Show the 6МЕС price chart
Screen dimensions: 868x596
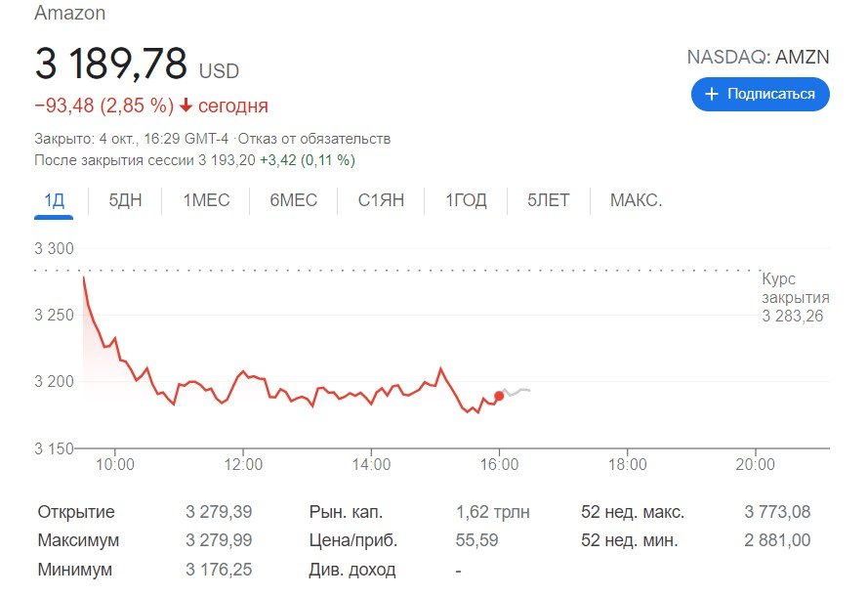294,201
